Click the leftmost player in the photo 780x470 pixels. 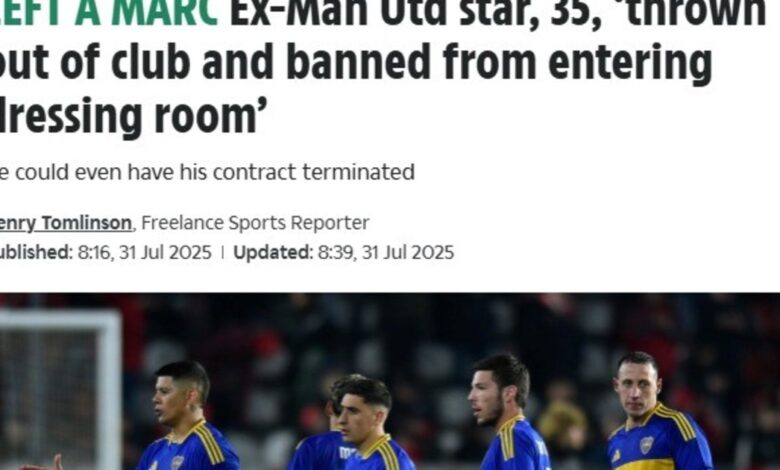(188, 417)
